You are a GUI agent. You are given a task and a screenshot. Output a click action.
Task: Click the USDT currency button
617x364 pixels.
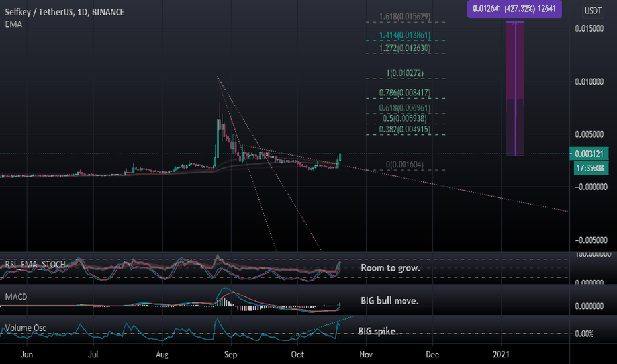tap(593, 11)
